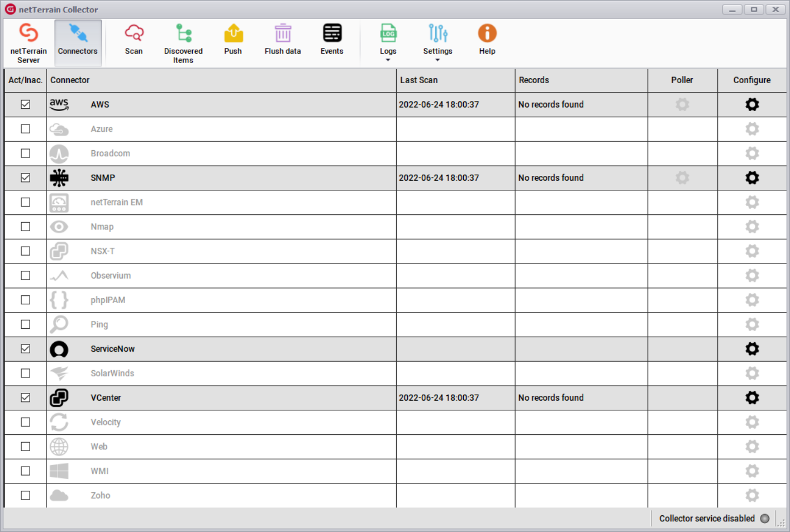Click the SNMP poller gear icon
Image resolution: width=790 pixels, height=532 pixels.
[x=682, y=178]
